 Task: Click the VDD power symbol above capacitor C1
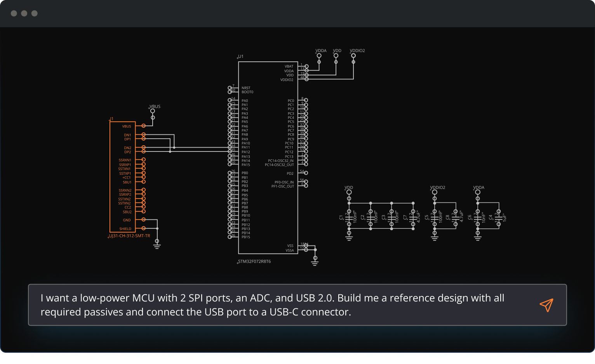tap(349, 192)
